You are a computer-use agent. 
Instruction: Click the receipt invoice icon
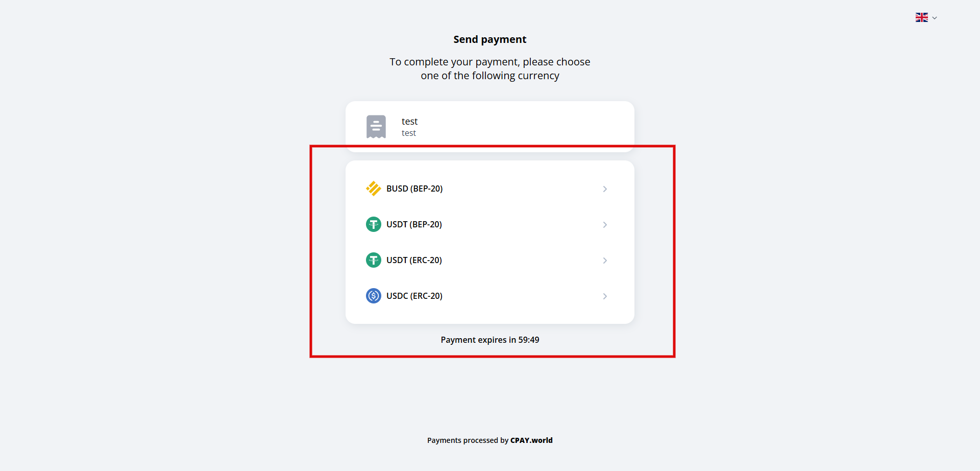tap(376, 127)
